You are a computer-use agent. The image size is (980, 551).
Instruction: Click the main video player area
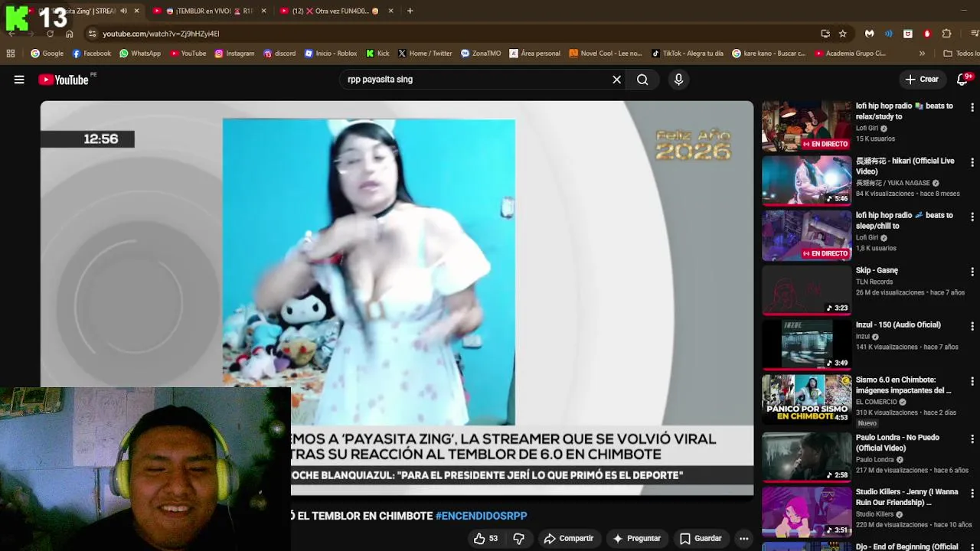(x=397, y=298)
